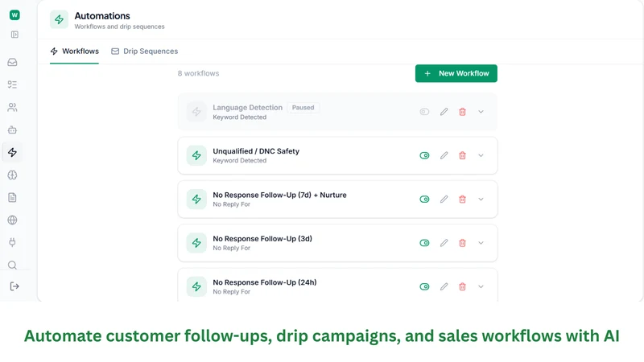Expand the Language Detection workflow details
The width and height of the screenshot is (644, 362).
click(481, 112)
